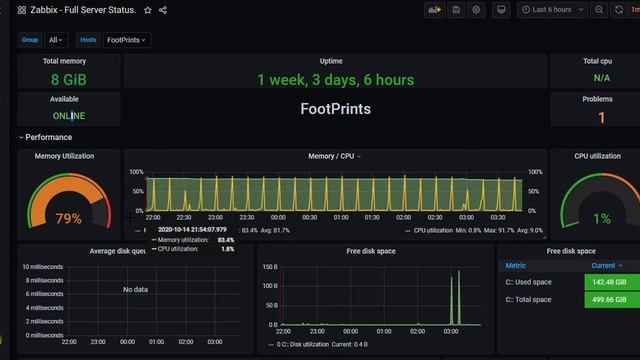Click the Add panel icon

coord(435,10)
